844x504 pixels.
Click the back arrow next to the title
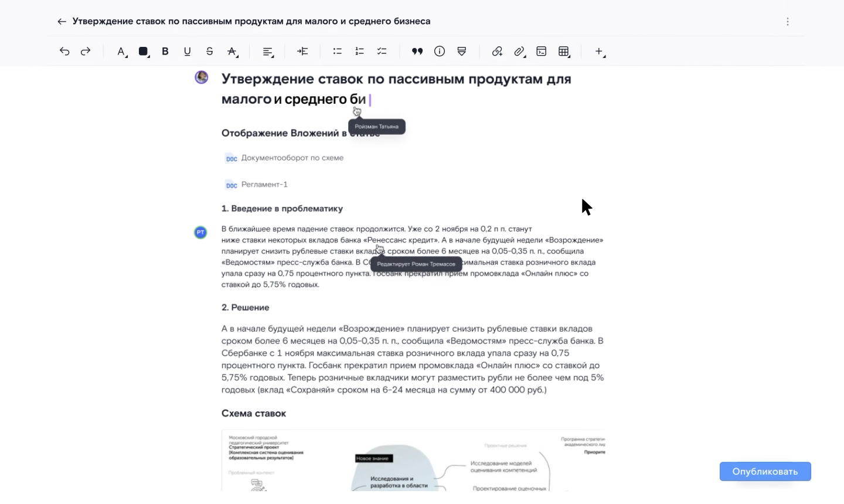(62, 21)
